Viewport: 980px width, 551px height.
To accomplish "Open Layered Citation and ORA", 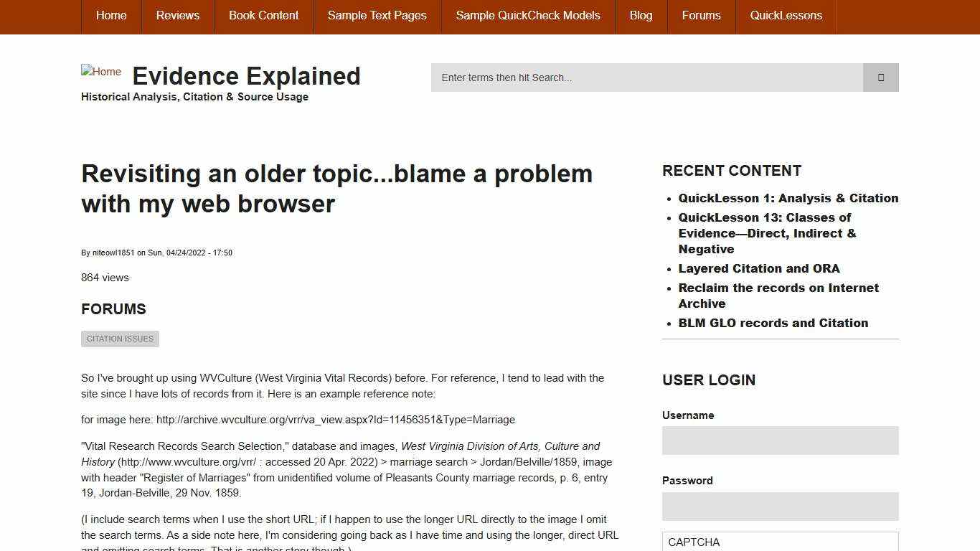I will pyautogui.click(x=759, y=268).
